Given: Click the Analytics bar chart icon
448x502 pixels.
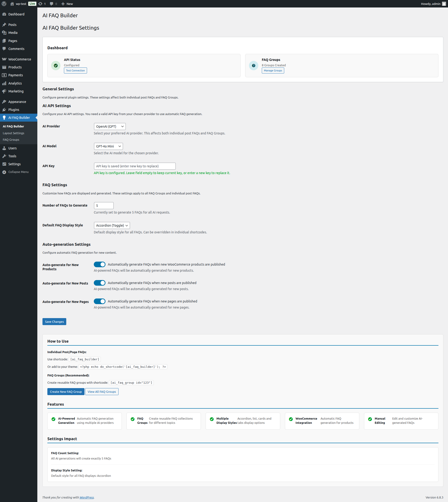Looking at the screenshot, I should click(4, 83).
